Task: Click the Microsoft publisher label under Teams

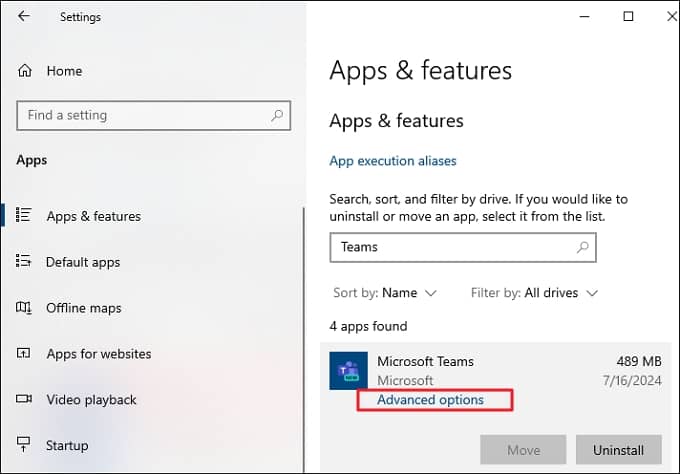Action: click(x=405, y=381)
